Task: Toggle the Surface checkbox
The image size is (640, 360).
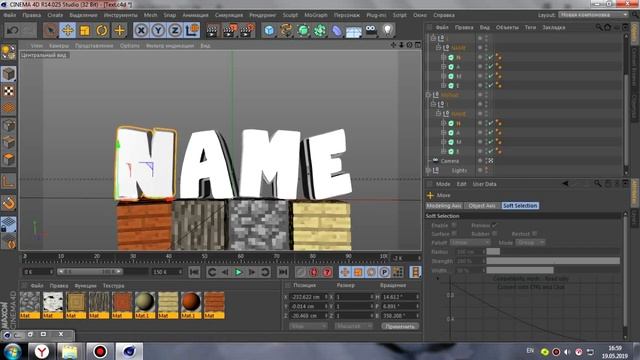Action: [453, 233]
